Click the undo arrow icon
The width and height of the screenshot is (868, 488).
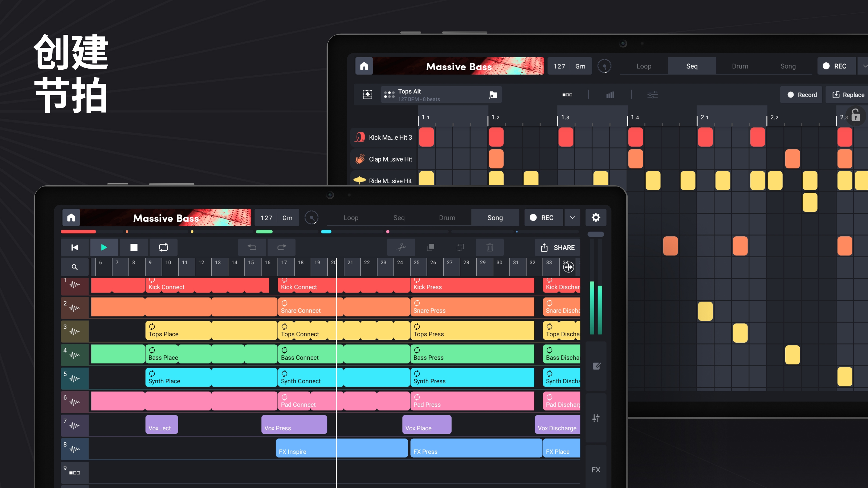click(x=252, y=248)
